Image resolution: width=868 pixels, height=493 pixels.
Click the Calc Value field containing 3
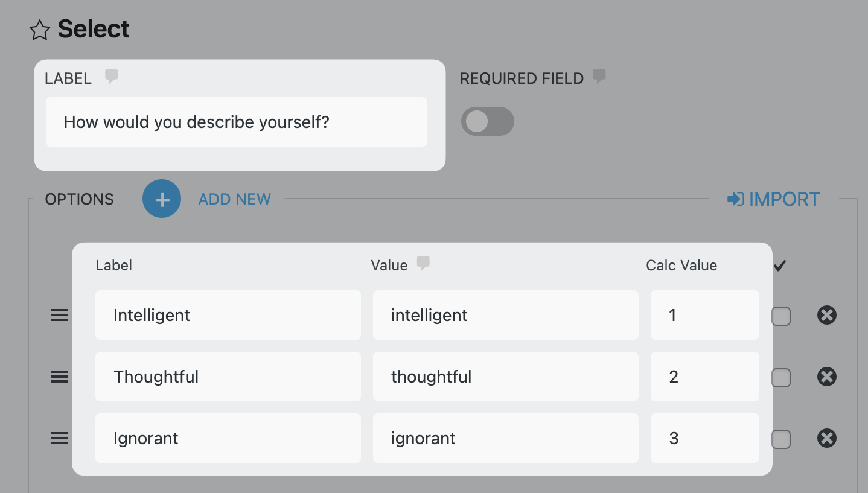click(x=704, y=438)
